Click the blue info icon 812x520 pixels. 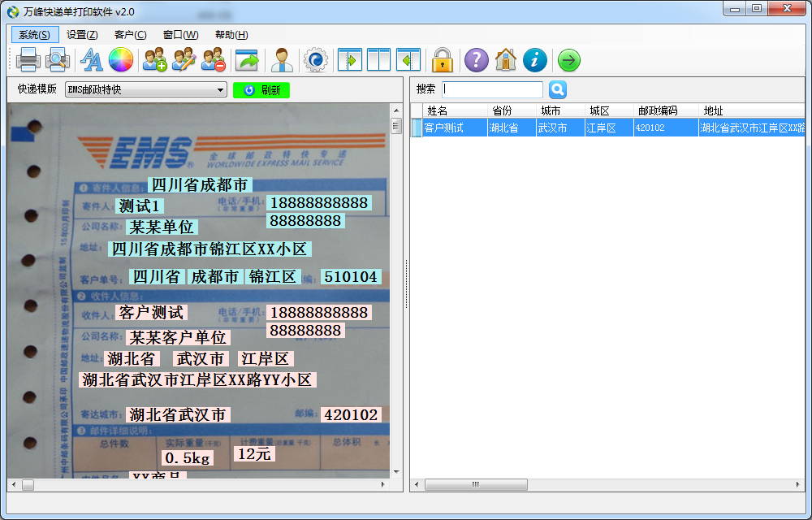[534, 59]
